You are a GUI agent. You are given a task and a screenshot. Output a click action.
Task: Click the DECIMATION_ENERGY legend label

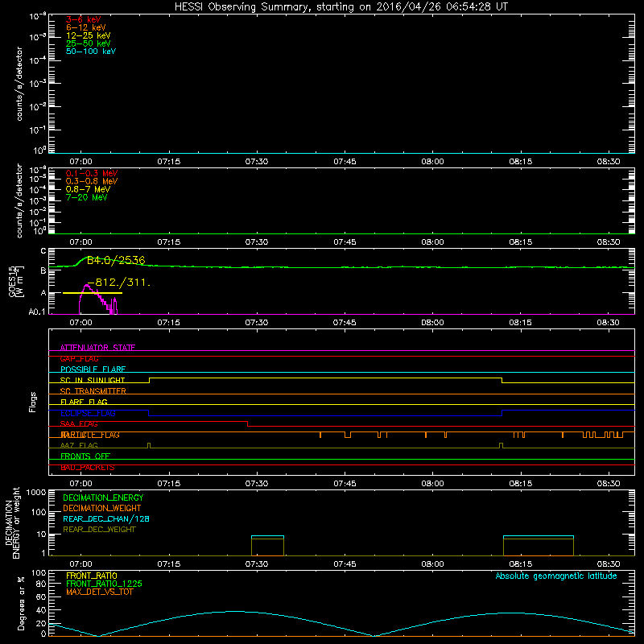coord(103,497)
